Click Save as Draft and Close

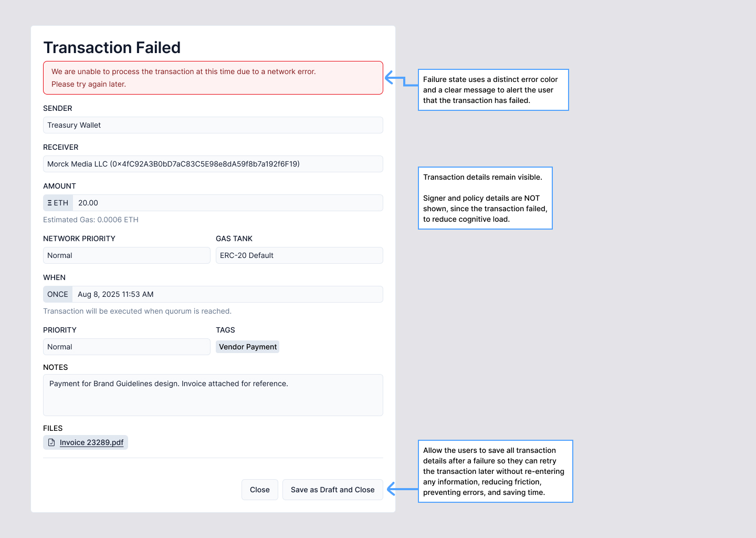332,490
